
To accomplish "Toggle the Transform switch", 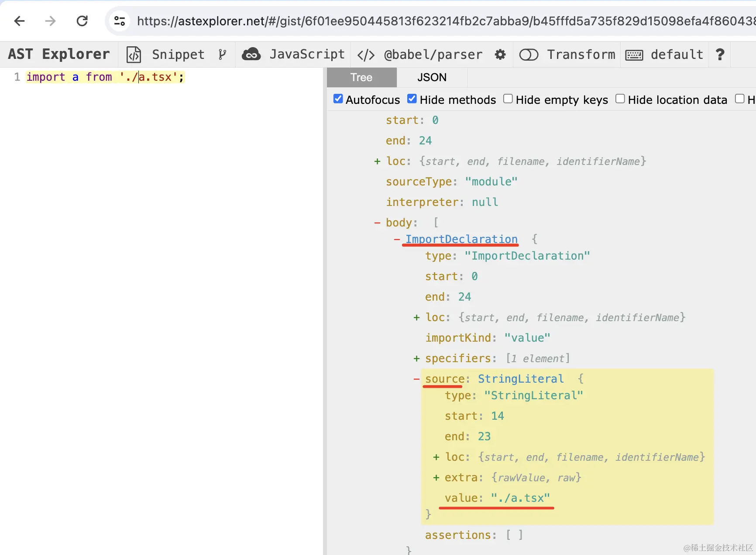I will [x=529, y=54].
